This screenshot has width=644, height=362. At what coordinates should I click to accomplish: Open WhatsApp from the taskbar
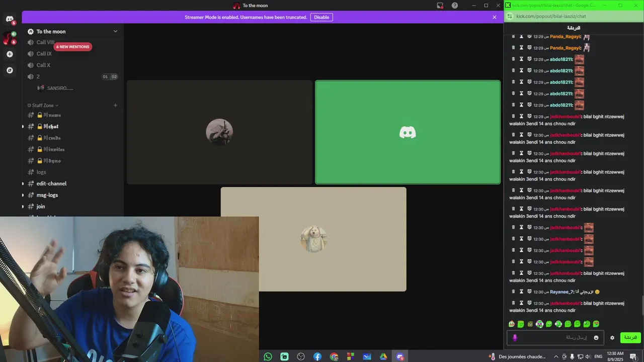point(268,356)
